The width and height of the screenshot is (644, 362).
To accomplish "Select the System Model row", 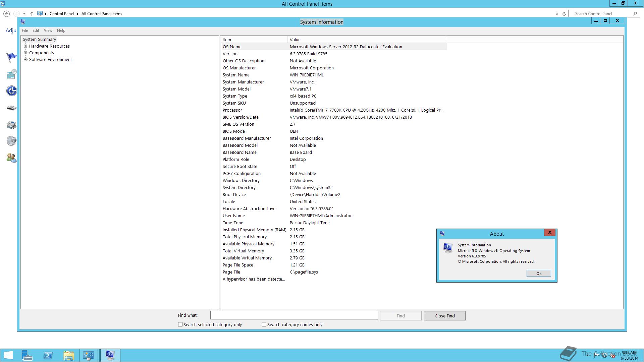I will 334,89.
